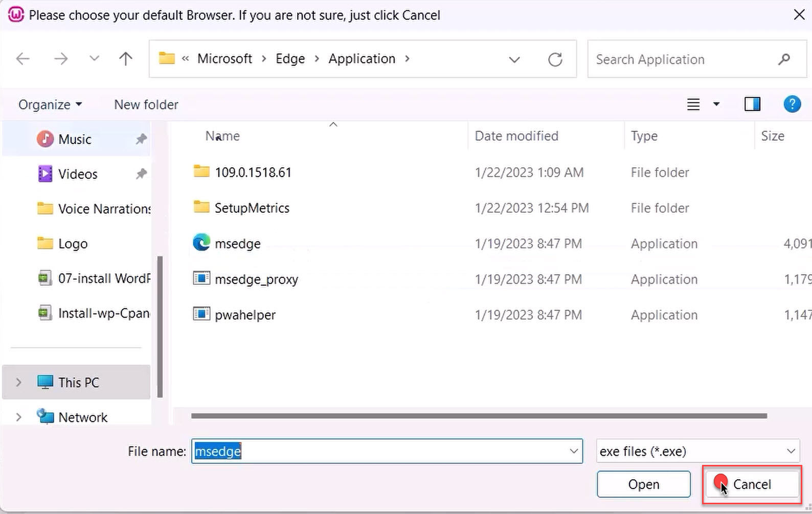Click the pin next to Videos
This screenshot has height=514, width=812.
pos(141,174)
